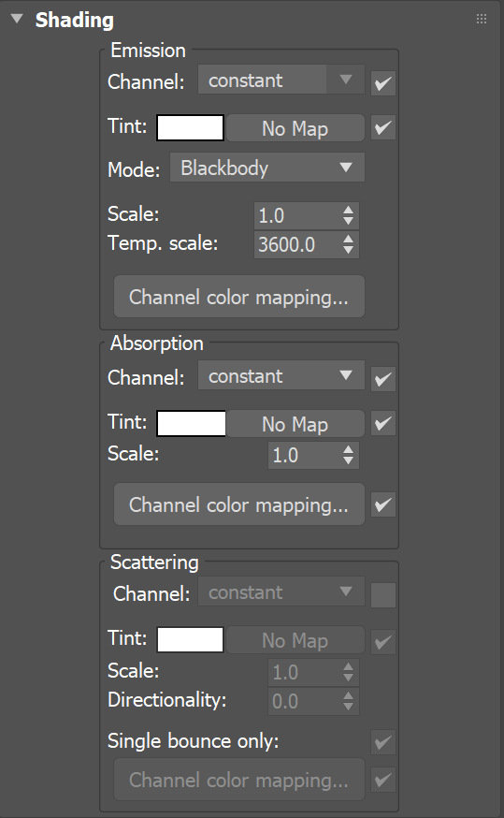Click Emission Tint white color swatch

190,128
